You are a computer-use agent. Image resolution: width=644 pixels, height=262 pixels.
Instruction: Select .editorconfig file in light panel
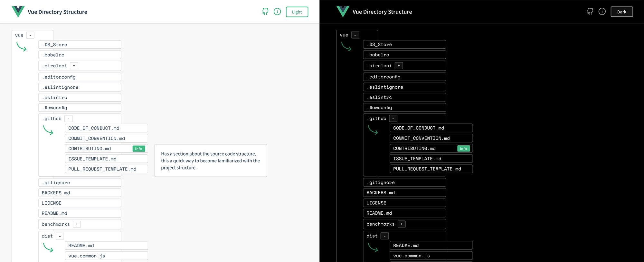[x=80, y=77]
